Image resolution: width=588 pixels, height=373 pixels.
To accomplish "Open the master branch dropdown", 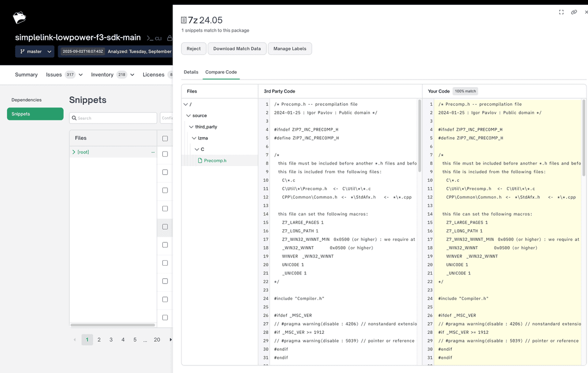I will pyautogui.click(x=34, y=52).
